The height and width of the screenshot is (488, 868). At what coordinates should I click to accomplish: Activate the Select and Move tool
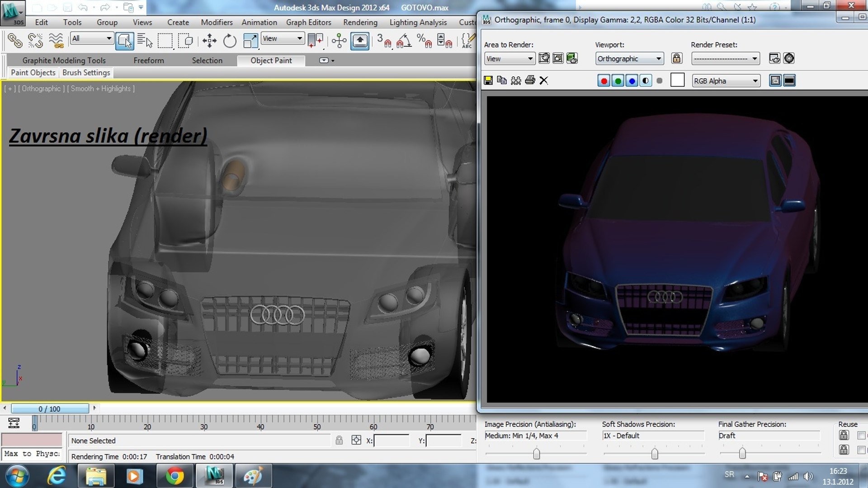pyautogui.click(x=209, y=41)
